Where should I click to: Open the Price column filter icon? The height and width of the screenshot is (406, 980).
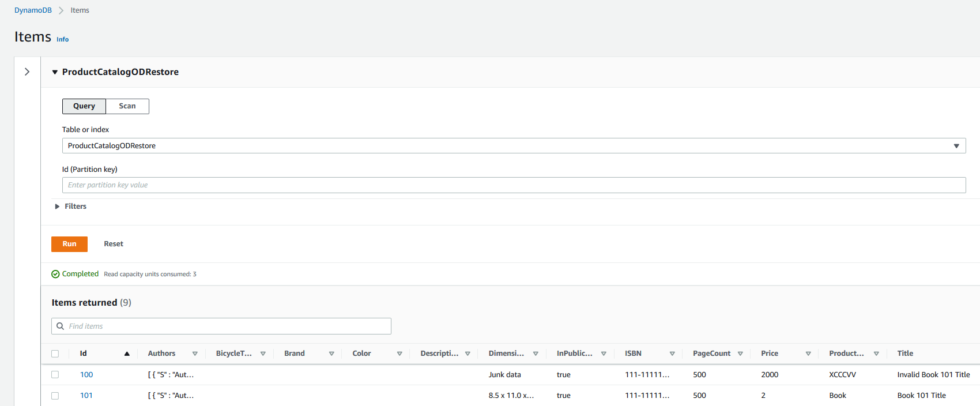(x=808, y=354)
